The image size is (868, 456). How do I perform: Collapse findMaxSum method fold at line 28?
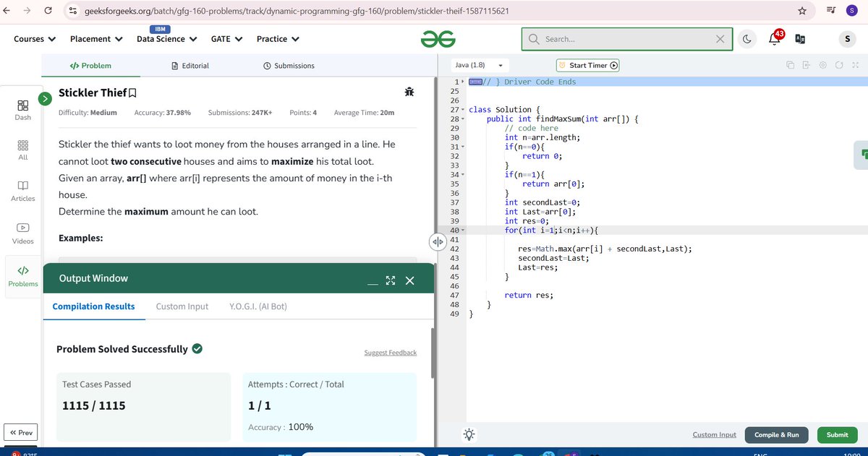464,119
